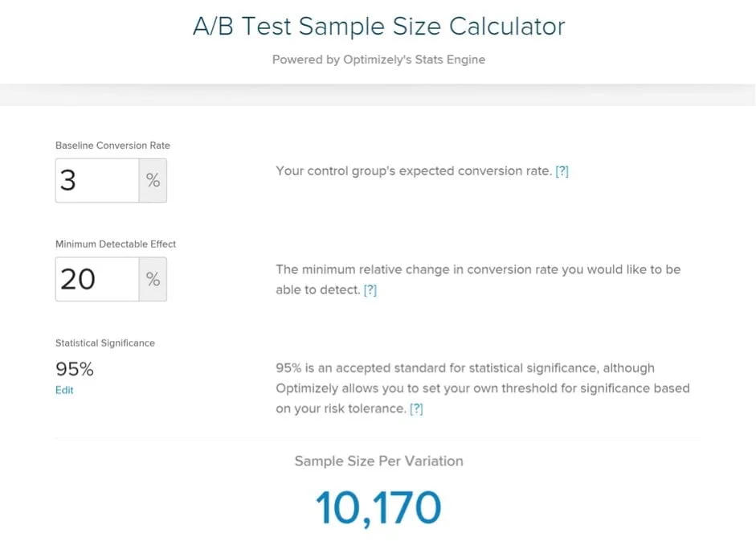Click the Statistical Significance label
Screen dimensions: 756x550
click(x=105, y=343)
